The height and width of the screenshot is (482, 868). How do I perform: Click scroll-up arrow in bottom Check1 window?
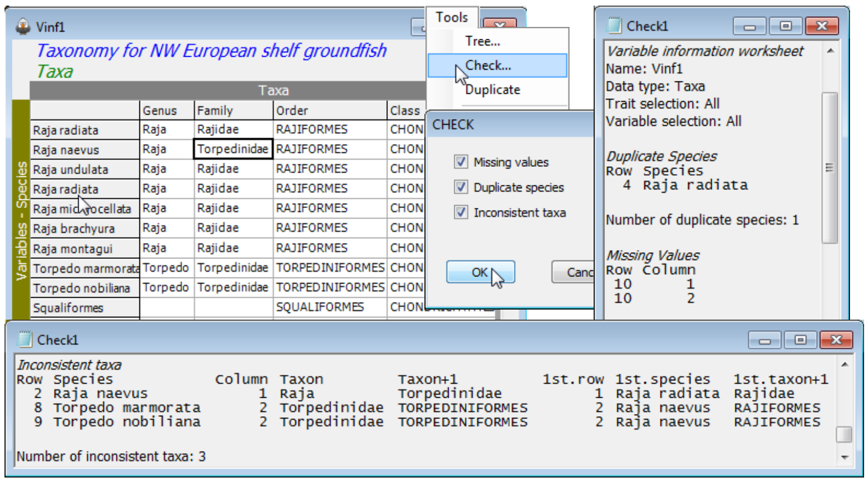tap(844, 365)
